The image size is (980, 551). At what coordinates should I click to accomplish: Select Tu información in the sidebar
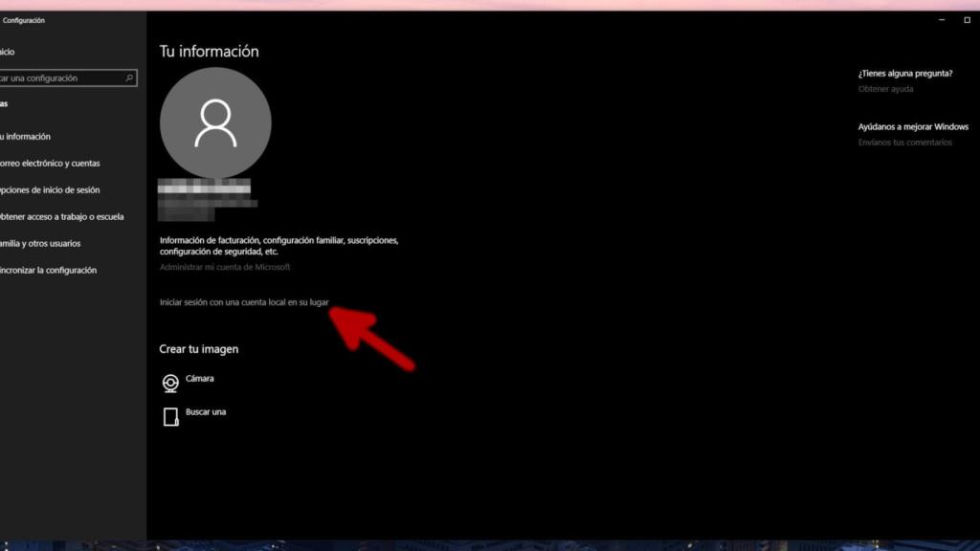click(x=26, y=137)
